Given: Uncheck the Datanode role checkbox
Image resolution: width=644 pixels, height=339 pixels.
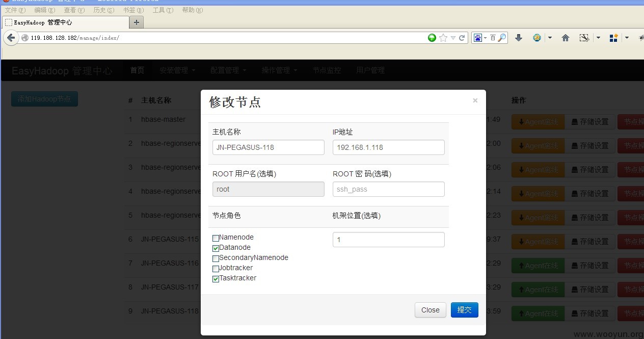Looking at the screenshot, I should coord(216,248).
